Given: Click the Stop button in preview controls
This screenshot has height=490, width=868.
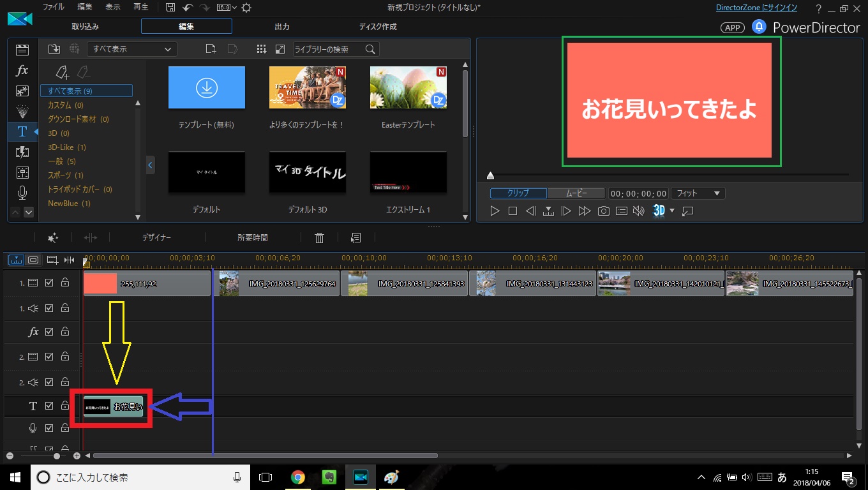Looking at the screenshot, I should click(x=513, y=211).
